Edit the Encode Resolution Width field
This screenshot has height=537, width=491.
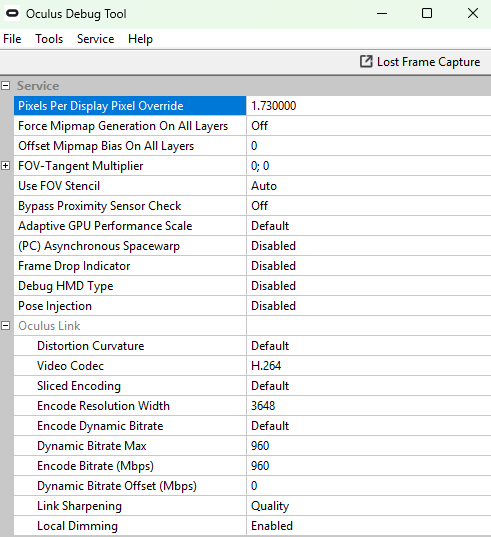coord(369,406)
